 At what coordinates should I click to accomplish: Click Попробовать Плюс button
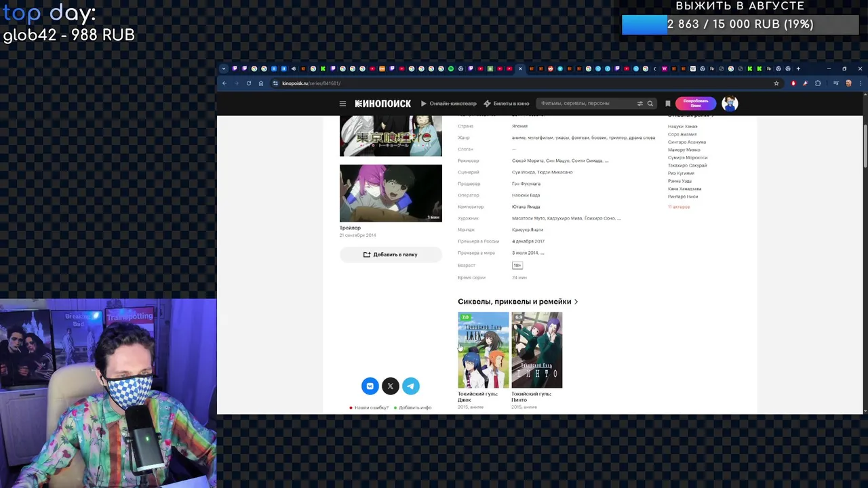click(696, 104)
